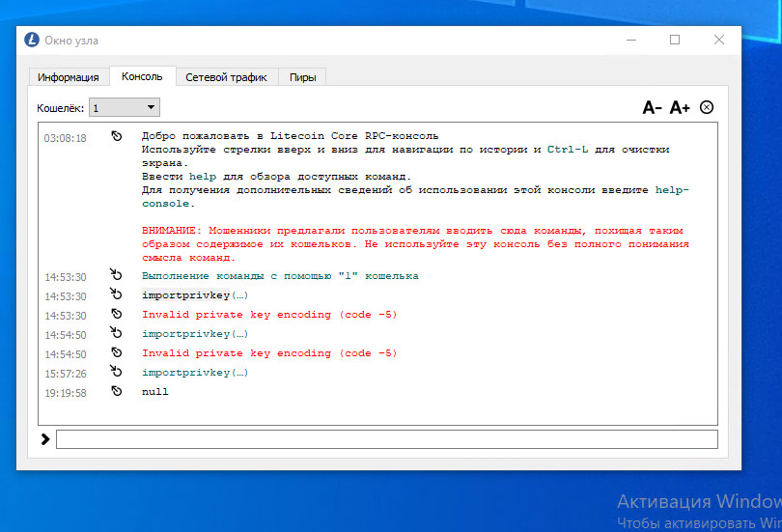Click the help-console link in welcome text
The height and width of the screenshot is (532, 782).
coord(415,196)
